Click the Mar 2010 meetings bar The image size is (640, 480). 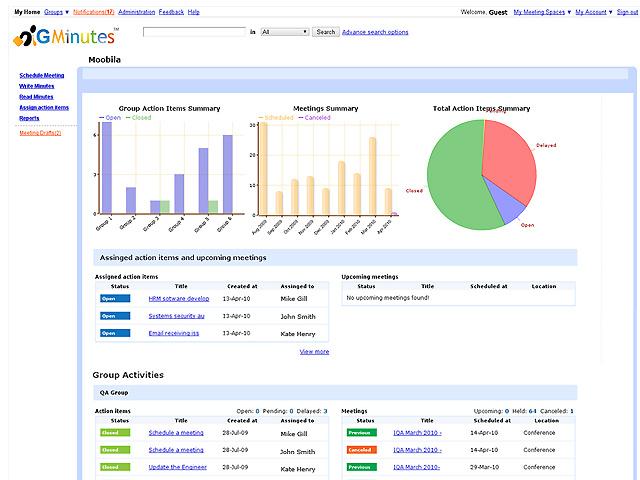372,176
